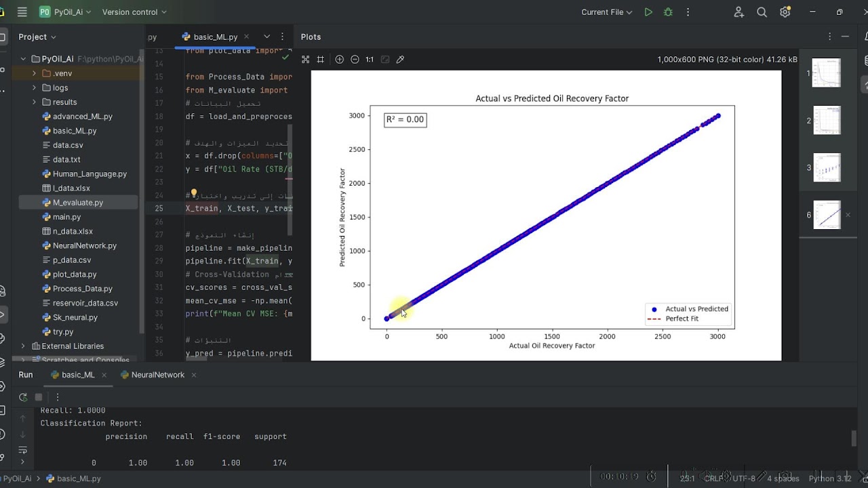Image resolution: width=868 pixels, height=488 pixels.
Task: Click the 25:1 line position indicator
Action: [x=687, y=479]
